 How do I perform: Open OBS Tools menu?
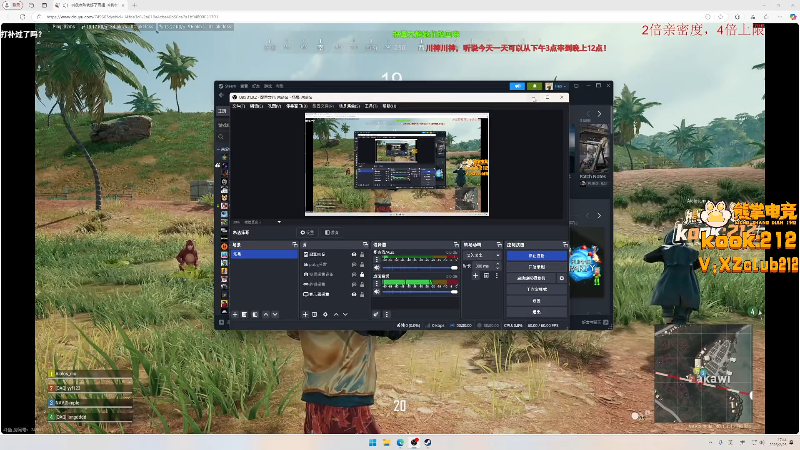[371, 106]
